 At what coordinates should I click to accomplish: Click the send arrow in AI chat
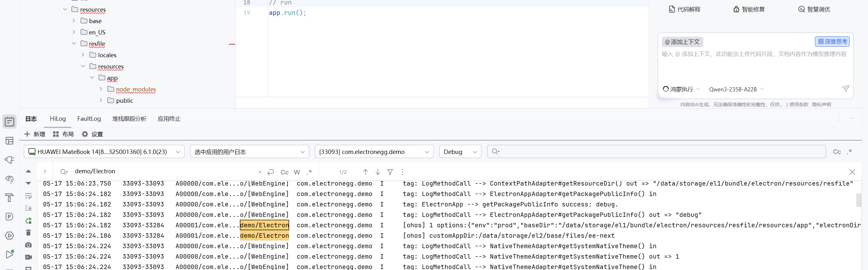845,89
